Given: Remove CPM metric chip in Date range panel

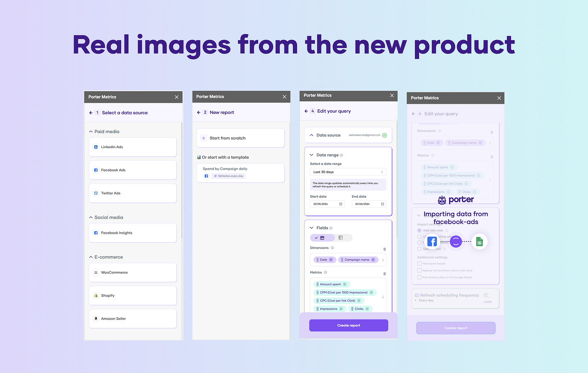Looking at the screenshot, I should pos(371,292).
